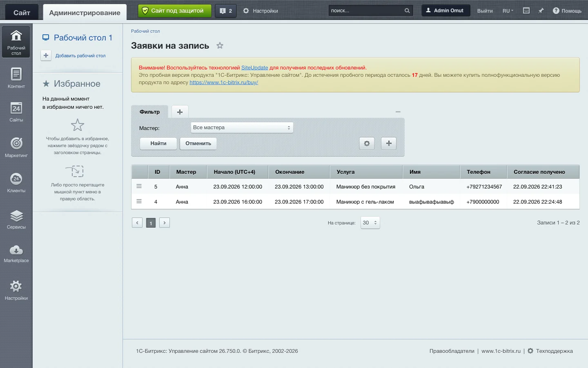Switch to the Сайт tab
The height and width of the screenshot is (368, 588).
coord(22,12)
